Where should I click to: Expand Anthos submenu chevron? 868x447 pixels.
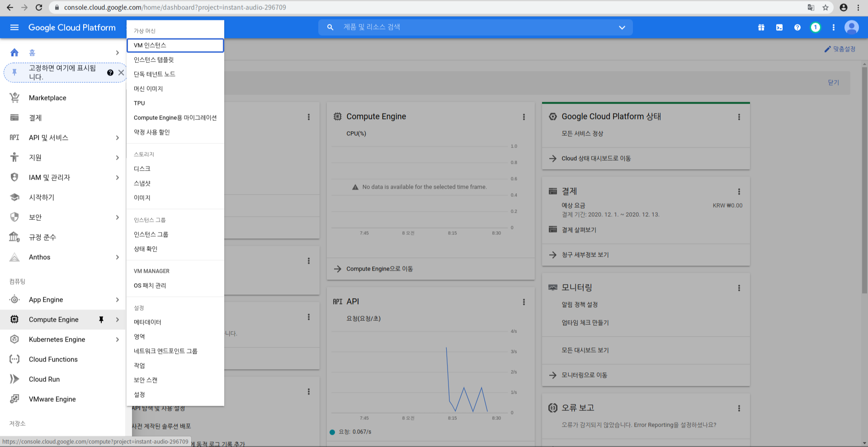point(118,257)
